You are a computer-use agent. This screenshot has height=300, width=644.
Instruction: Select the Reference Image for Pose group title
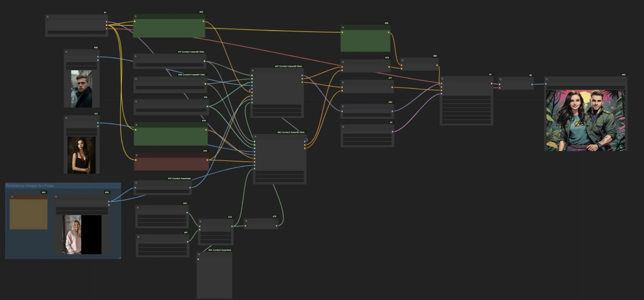30,186
